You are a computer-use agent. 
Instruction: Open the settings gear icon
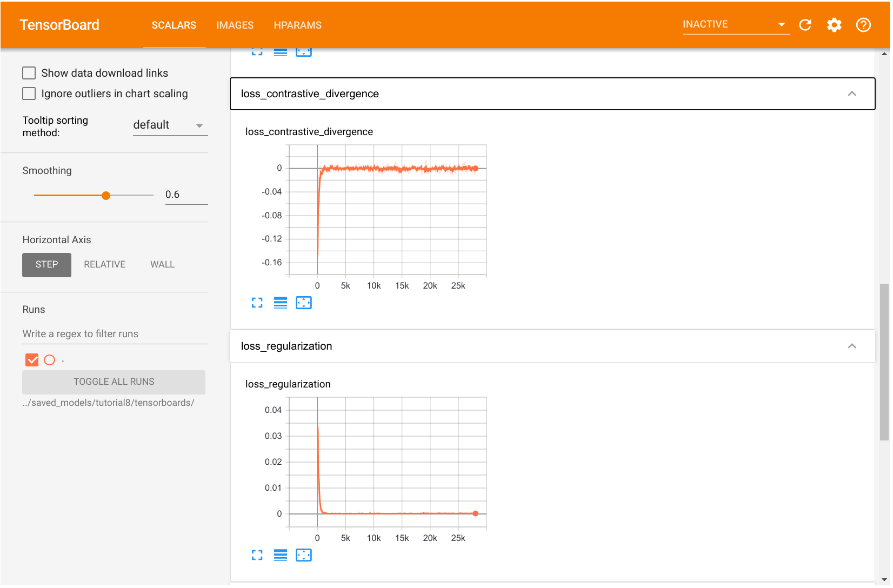[x=834, y=25]
